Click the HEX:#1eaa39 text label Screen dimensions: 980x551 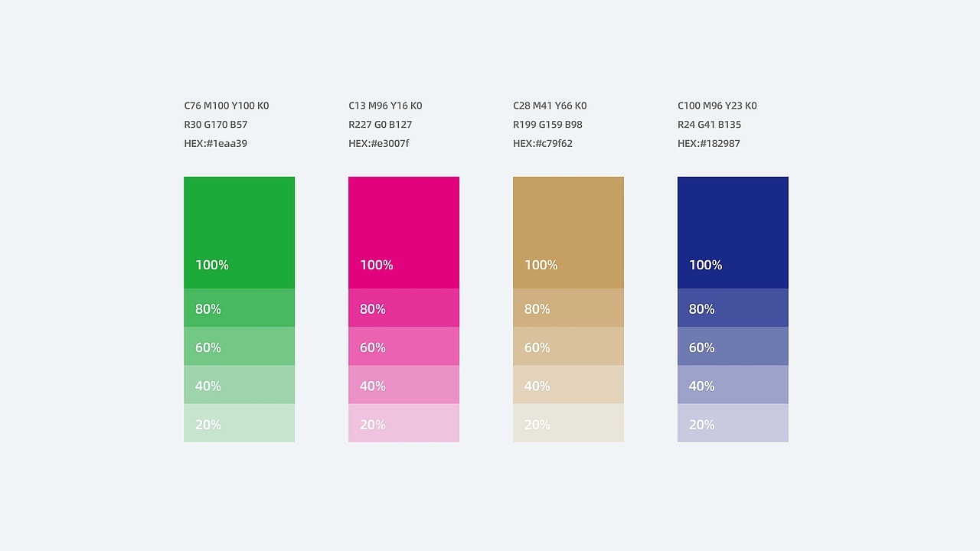tap(216, 143)
